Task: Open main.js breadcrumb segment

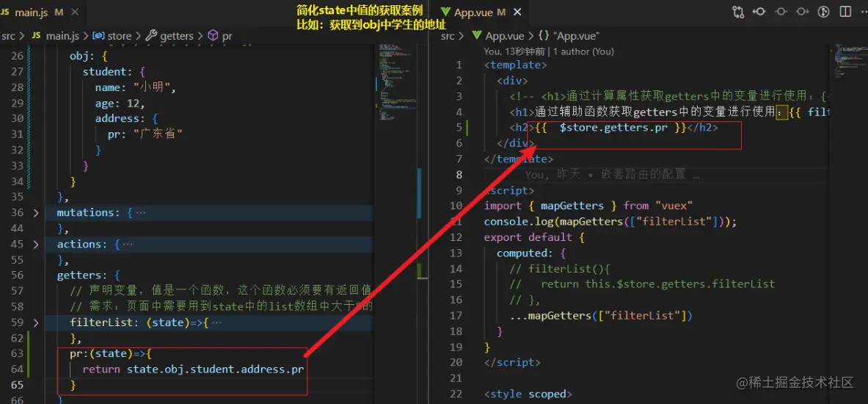Action: (64, 36)
